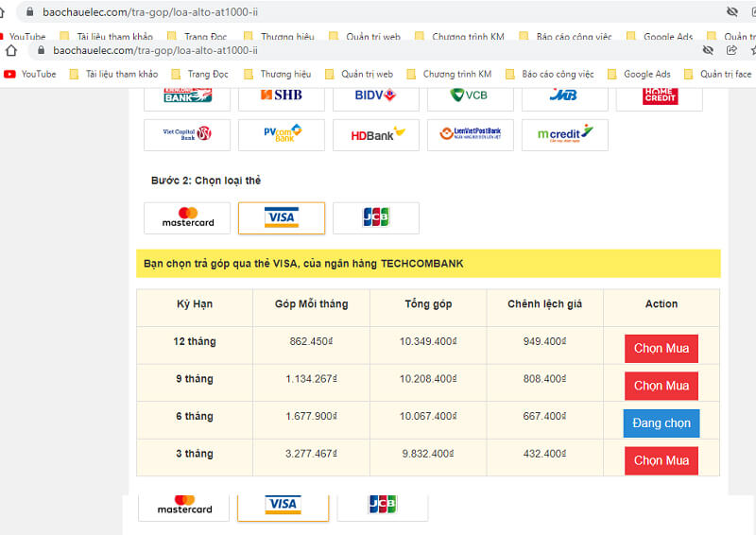The image size is (756, 535).
Task: Select the PVcomBank logo
Action: point(282,134)
